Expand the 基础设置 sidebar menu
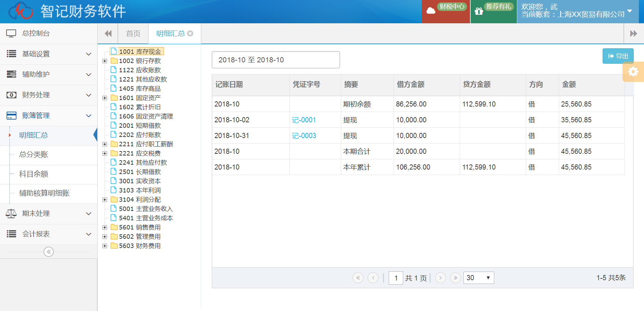 49,54
